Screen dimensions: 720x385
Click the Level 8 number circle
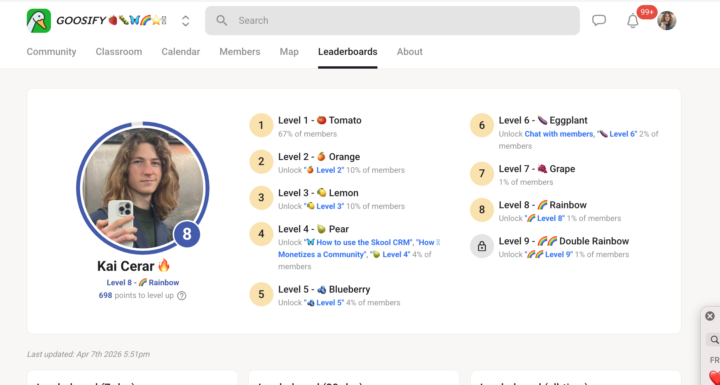click(x=482, y=210)
